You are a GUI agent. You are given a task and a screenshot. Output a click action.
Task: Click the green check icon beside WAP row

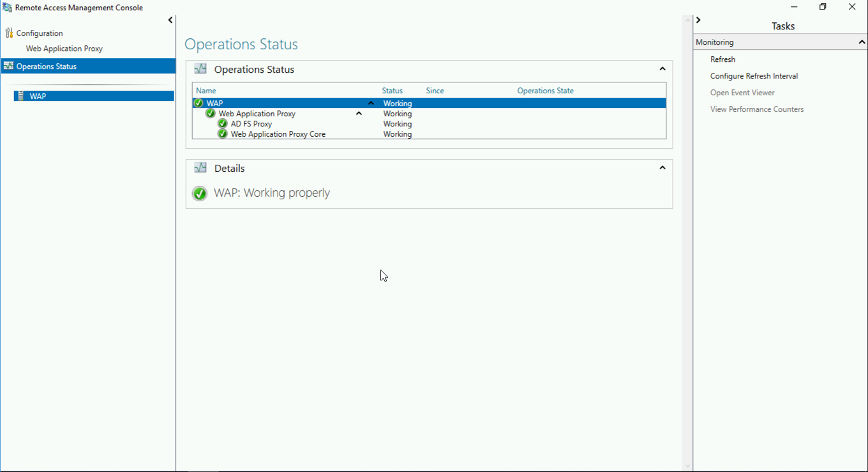click(198, 103)
